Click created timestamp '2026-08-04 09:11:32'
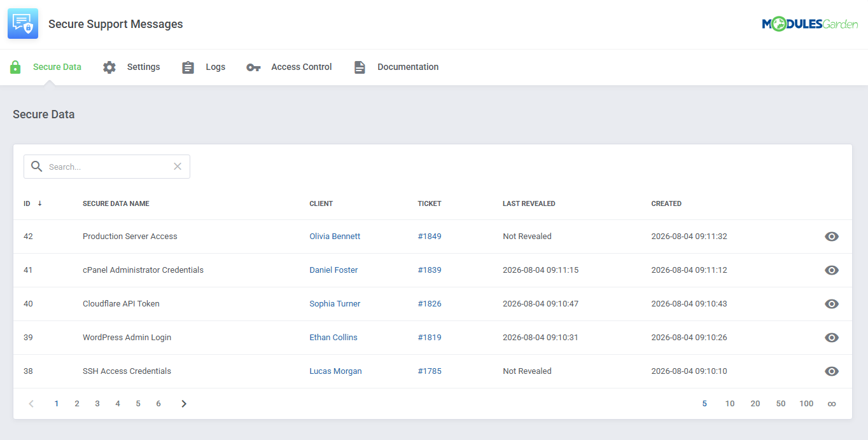Screen dimensions: 868x440 coord(689,237)
